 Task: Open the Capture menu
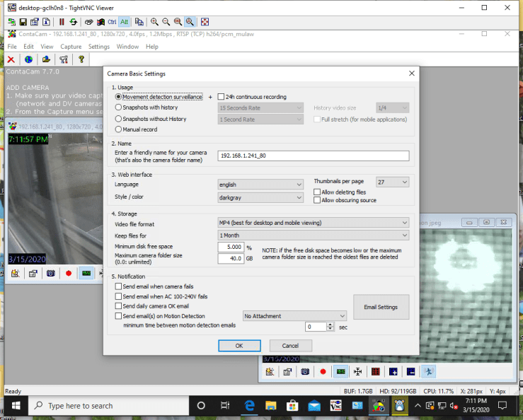point(71,47)
